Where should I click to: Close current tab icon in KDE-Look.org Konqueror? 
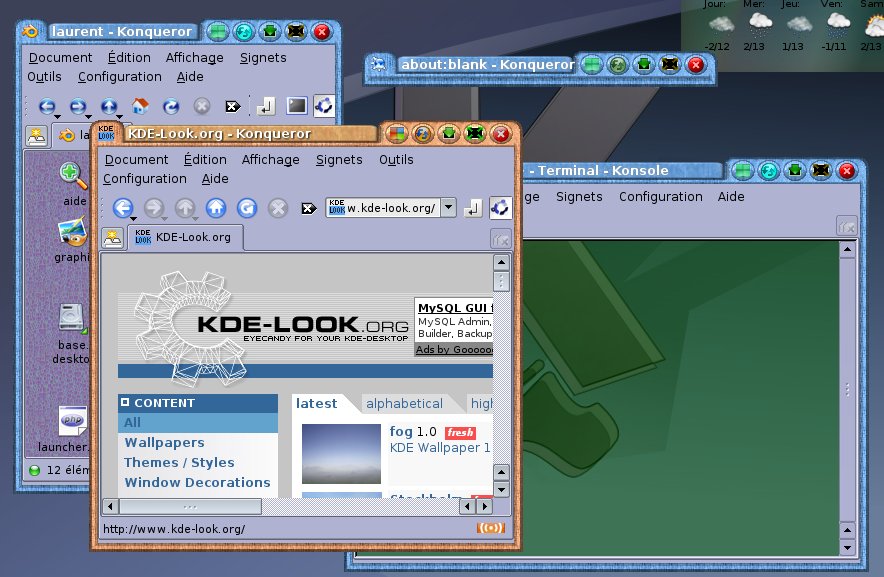click(x=501, y=239)
